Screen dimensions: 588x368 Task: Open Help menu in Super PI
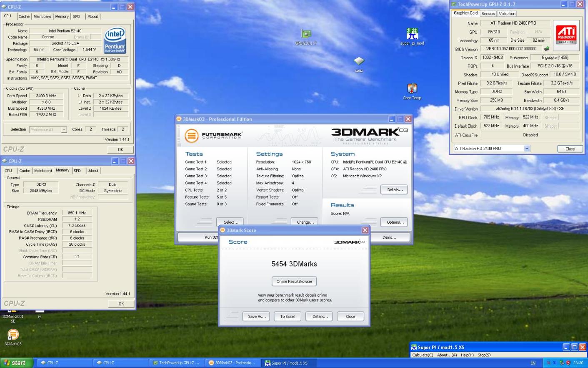[x=467, y=355]
